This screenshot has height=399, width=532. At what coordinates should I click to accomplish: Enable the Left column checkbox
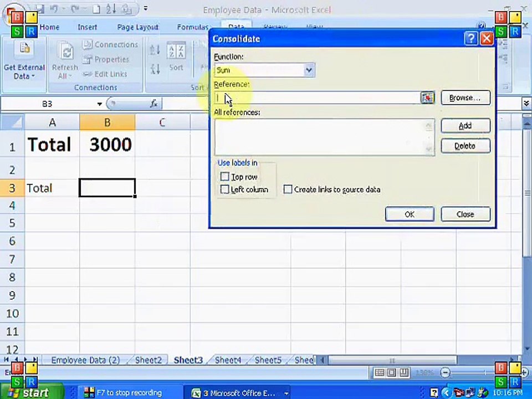coord(224,190)
